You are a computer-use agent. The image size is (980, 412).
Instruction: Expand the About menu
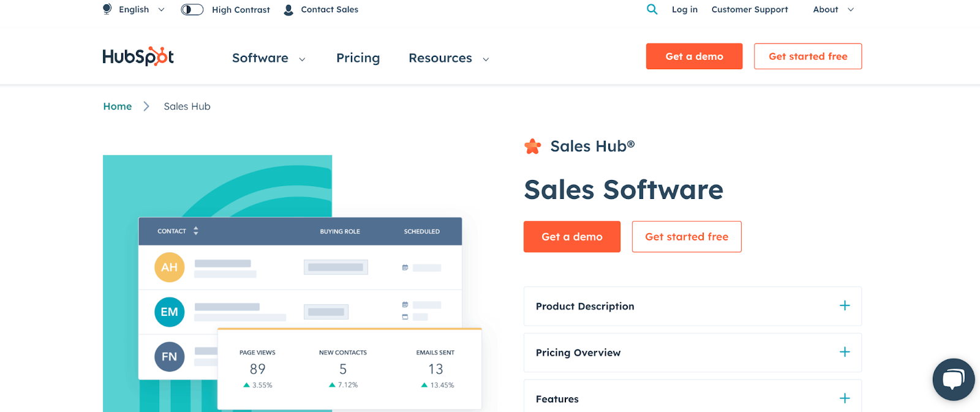click(x=833, y=9)
